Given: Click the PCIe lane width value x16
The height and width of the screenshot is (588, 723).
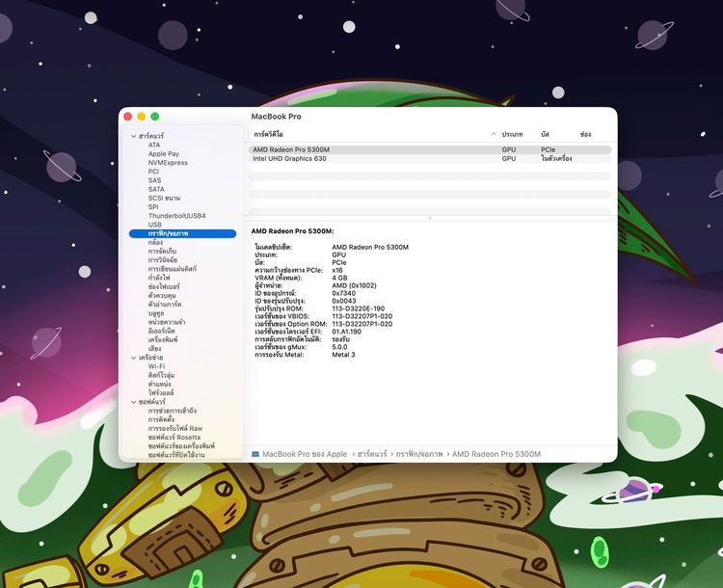Looking at the screenshot, I should pos(337,270).
